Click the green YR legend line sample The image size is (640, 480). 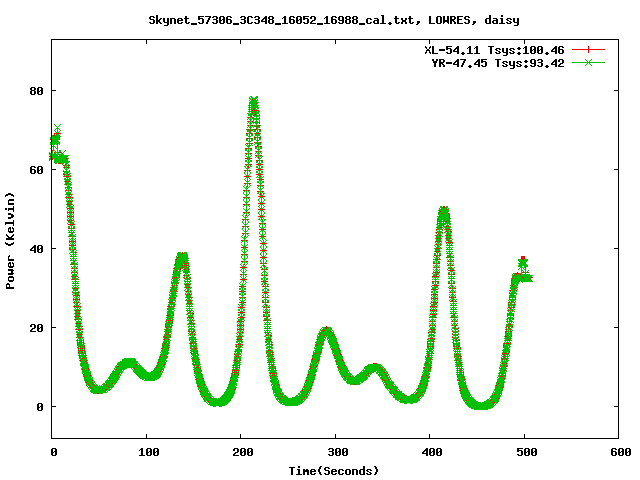[588, 62]
